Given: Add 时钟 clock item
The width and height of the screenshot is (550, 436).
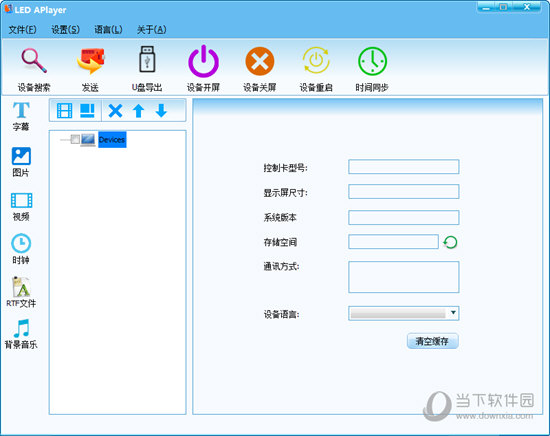Looking at the screenshot, I should 21,248.
